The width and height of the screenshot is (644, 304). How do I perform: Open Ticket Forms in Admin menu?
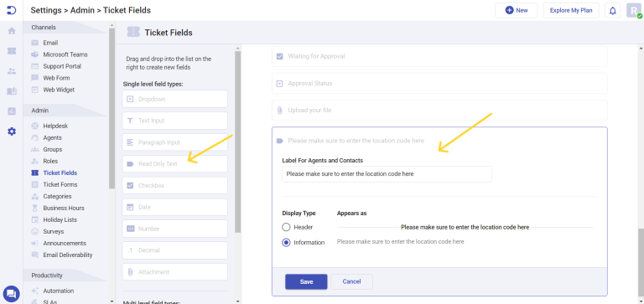[60, 184]
